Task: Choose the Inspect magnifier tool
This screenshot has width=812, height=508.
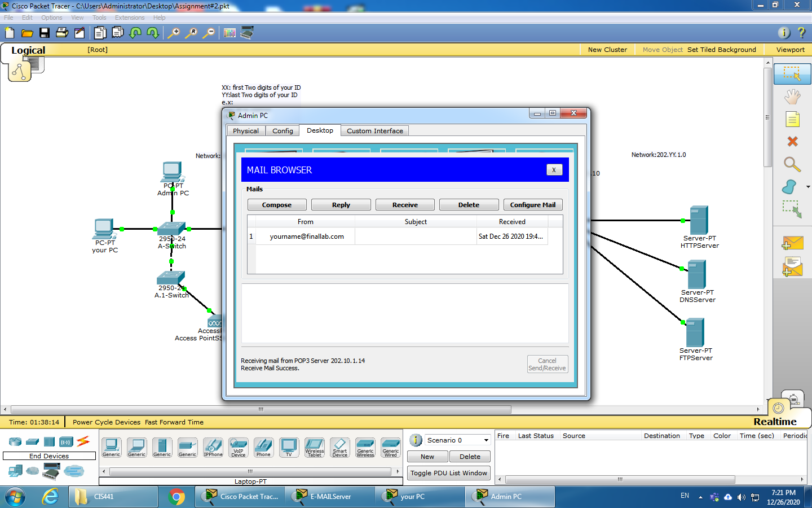Action: click(792, 164)
